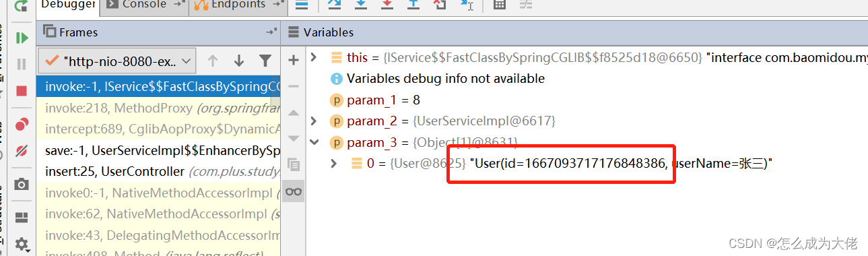Restore the debugger layout

pos(22,217)
